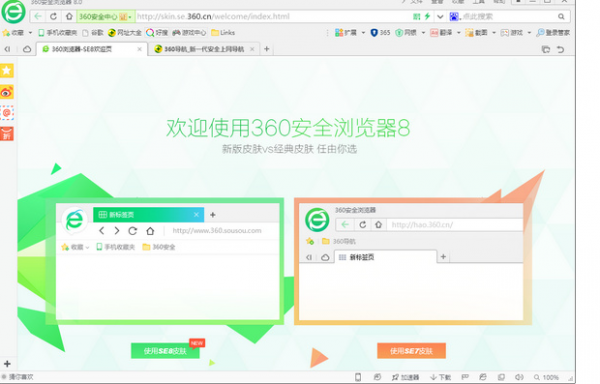Image resolution: width=600 pixels, height=384 pixels.
Task: Expand the 截图 dropdown arrow
Action: [x=494, y=33]
